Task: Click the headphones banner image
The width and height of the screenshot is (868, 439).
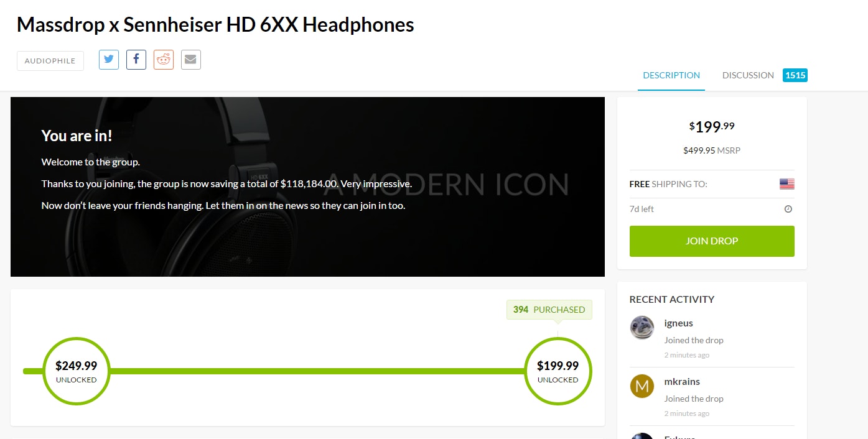Action: pyautogui.click(x=436, y=236)
